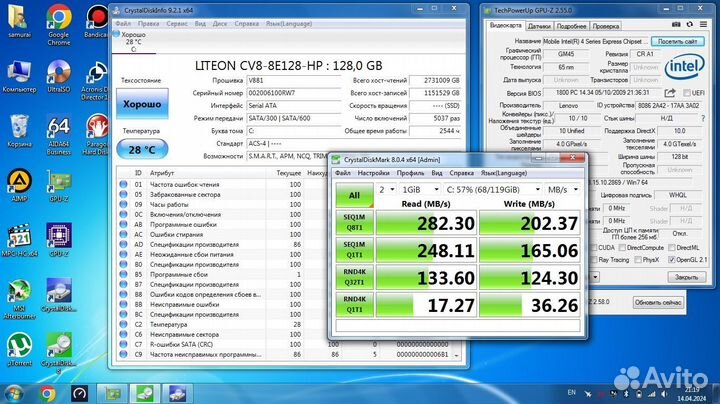
Task: Open Настройки menu in CrystalDiskMark
Action: (x=373, y=173)
